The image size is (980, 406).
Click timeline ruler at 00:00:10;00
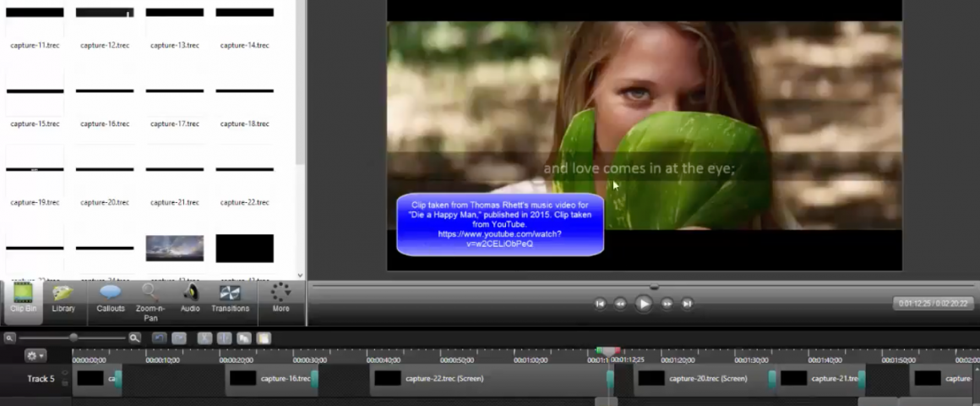point(162,360)
